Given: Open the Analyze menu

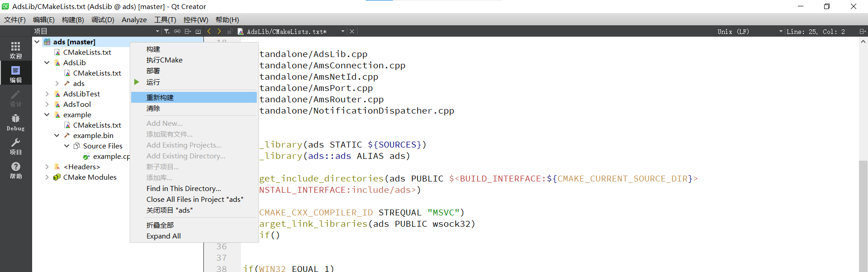Looking at the screenshot, I should (134, 19).
